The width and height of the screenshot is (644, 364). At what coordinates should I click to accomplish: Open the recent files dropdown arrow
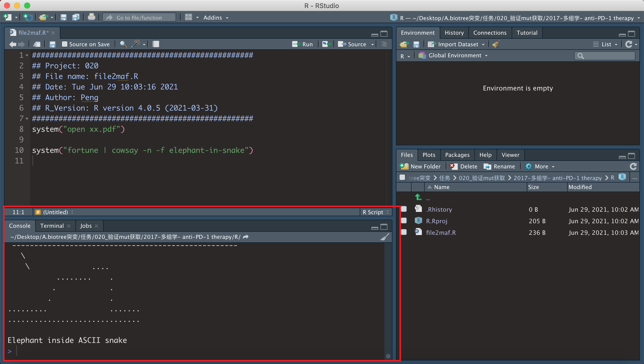(52, 18)
